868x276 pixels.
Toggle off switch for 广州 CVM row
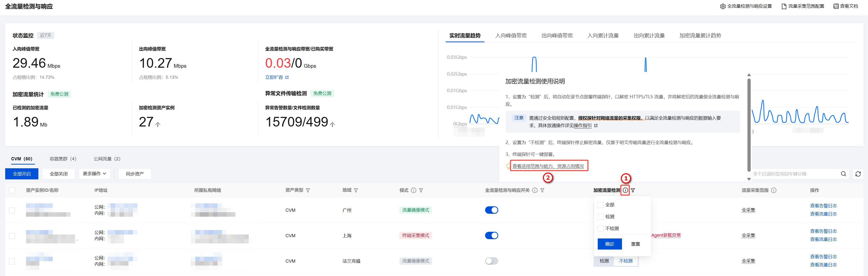pyautogui.click(x=491, y=210)
